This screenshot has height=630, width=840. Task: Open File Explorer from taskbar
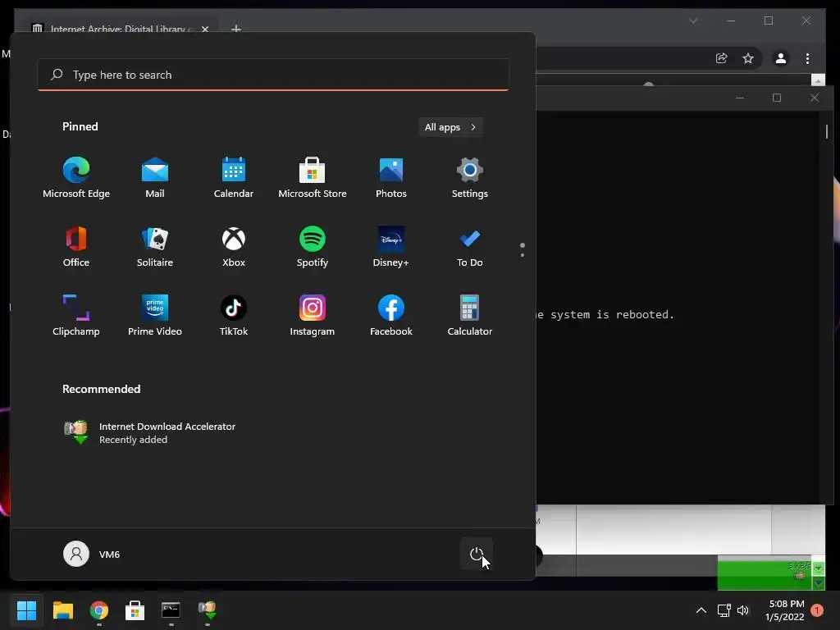(x=62, y=610)
